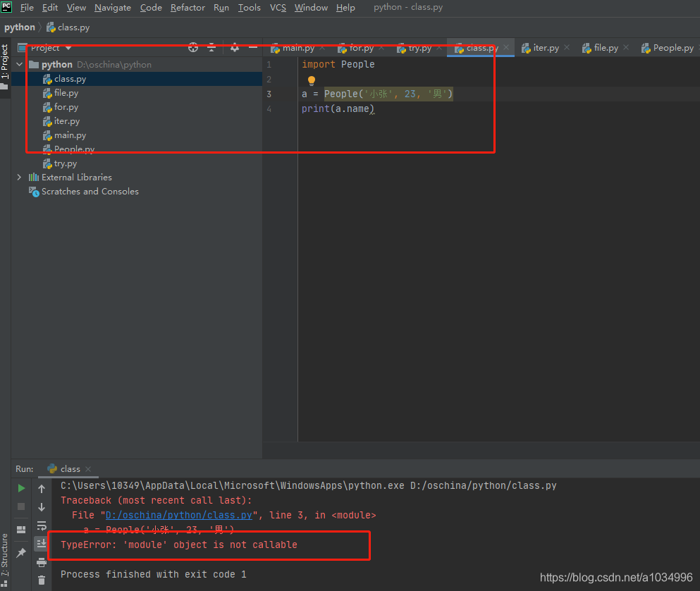700x591 pixels.
Task: Open the Refactor menu
Action: click(188, 8)
